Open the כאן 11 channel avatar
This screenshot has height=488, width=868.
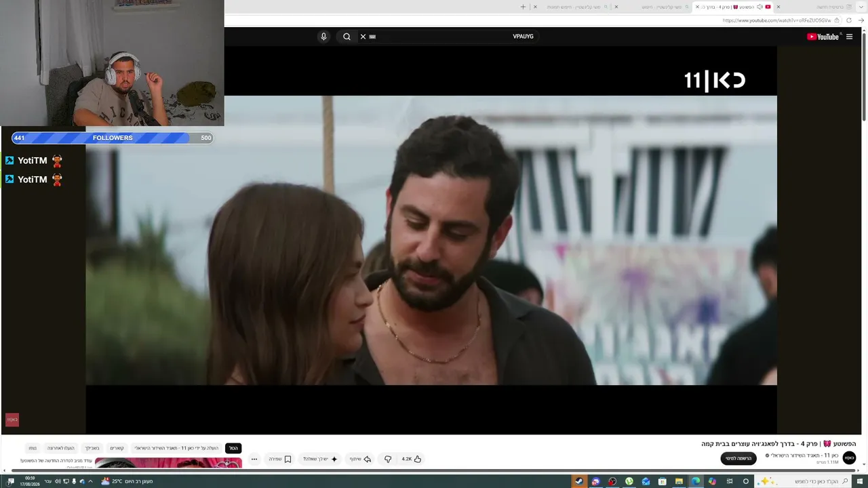[849, 458]
